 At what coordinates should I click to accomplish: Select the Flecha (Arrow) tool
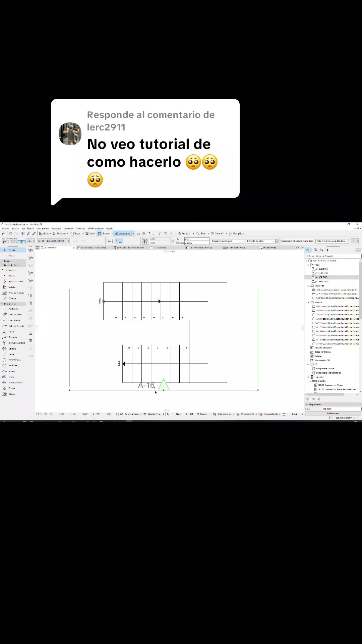tap(13, 250)
